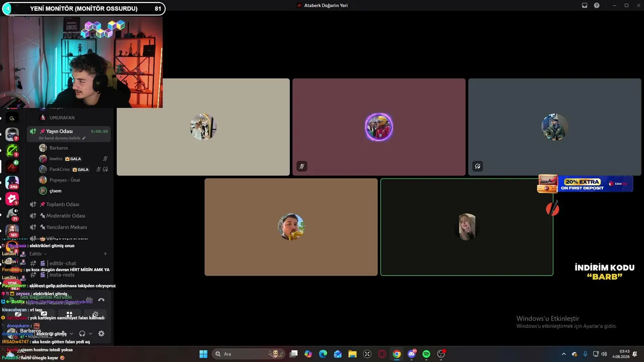
Task: Open microphone tray icon
Action: (x=585, y=354)
